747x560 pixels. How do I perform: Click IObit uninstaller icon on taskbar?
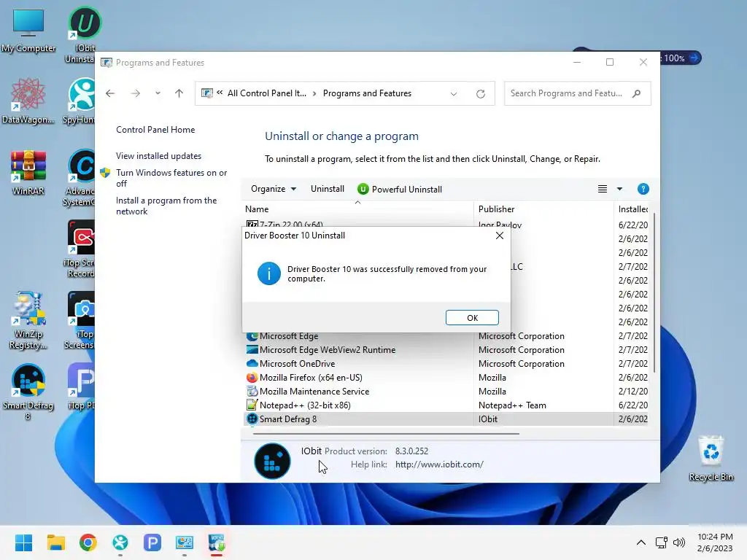pos(217,542)
